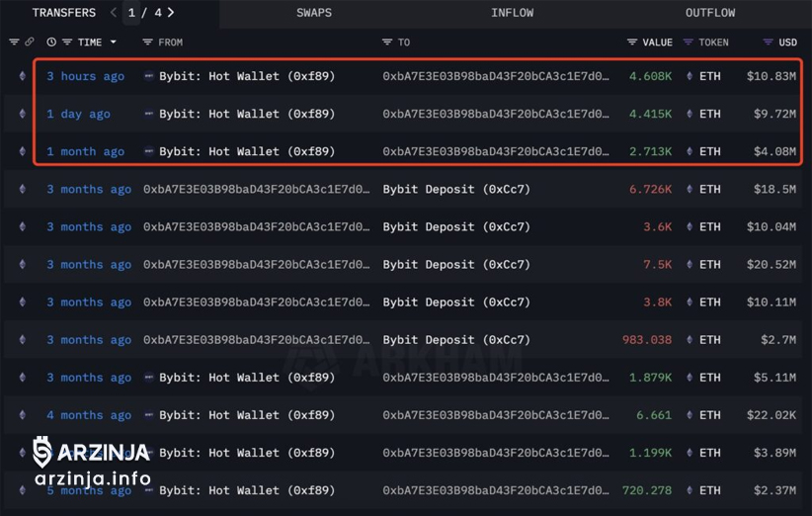The height and width of the screenshot is (516, 812).
Task: Click Bybit Hot Wallet in $5.11M row
Action: click(x=247, y=378)
